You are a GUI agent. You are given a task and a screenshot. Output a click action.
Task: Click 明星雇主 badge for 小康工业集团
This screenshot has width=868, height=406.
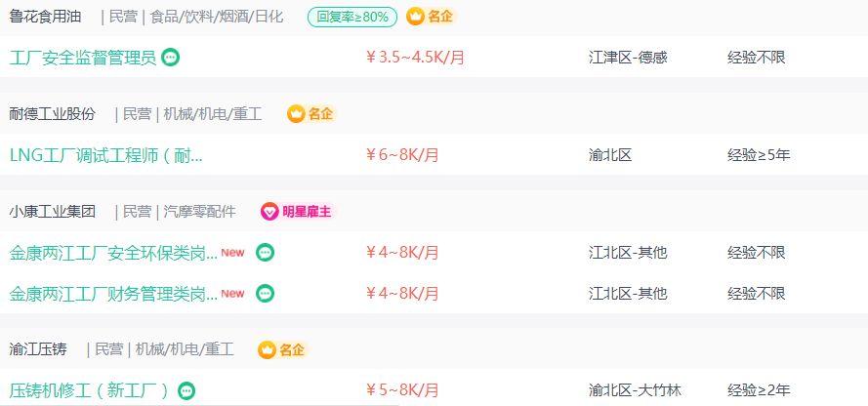coord(299,212)
